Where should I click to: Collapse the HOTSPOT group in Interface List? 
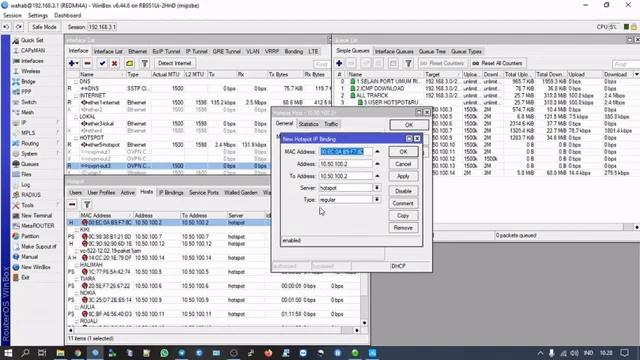(76, 138)
